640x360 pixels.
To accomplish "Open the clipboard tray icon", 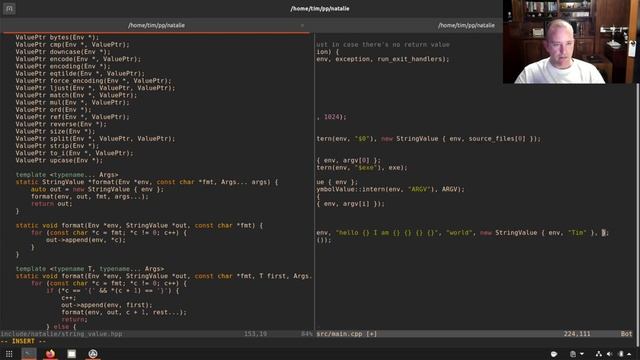I will (x=573, y=354).
